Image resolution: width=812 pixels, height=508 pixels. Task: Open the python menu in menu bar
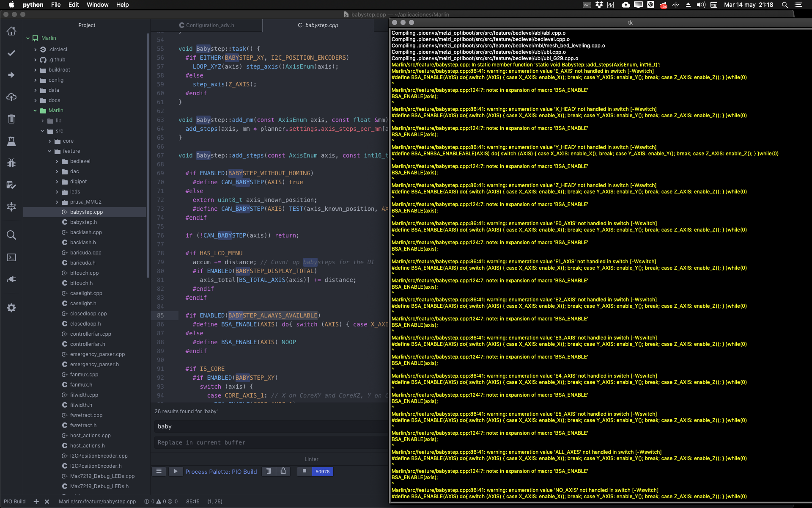point(33,5)
